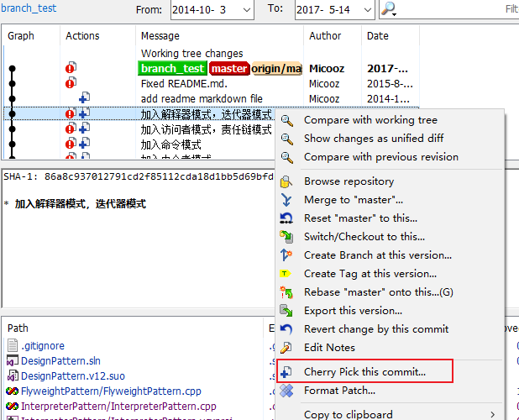Click the magnifier icon beside Show changes as unified diff

coord(286,139)
